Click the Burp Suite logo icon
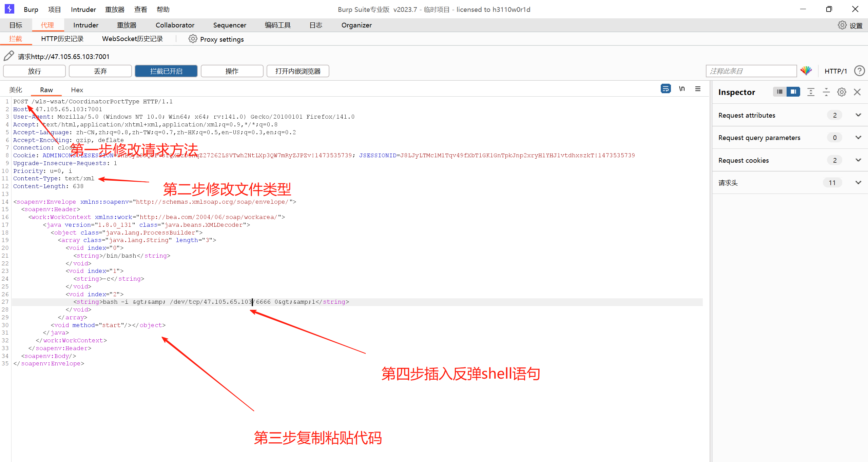868x462 pixels. 9,9
